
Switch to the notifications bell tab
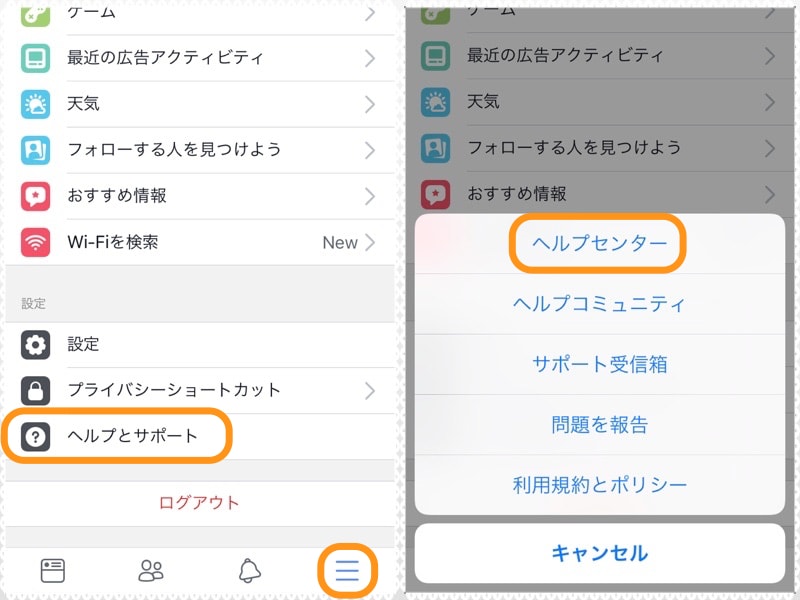click(x=248, y=570)
